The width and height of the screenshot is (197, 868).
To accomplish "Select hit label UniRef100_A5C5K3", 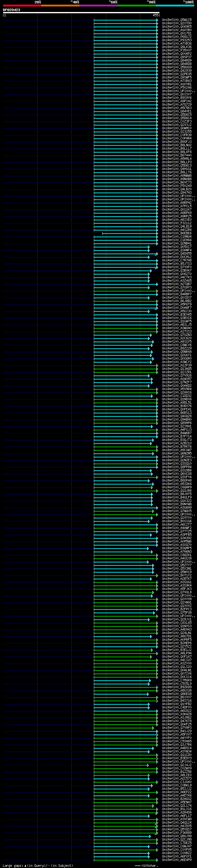I will click(x=177, y=108).
